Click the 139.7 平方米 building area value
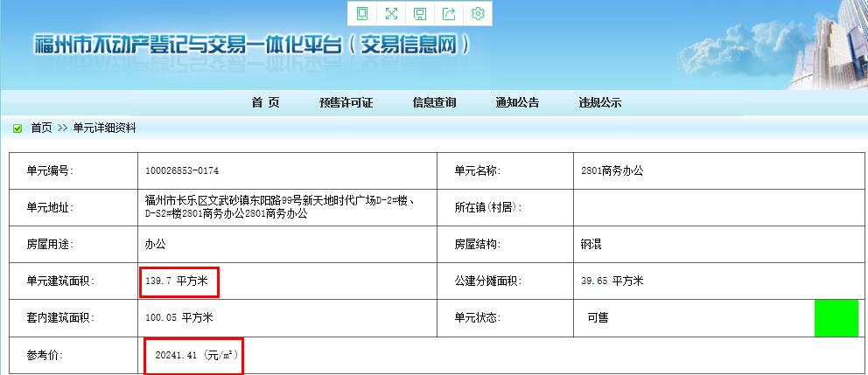The height and width of the screenshot is (375, 868). point(176,281)
